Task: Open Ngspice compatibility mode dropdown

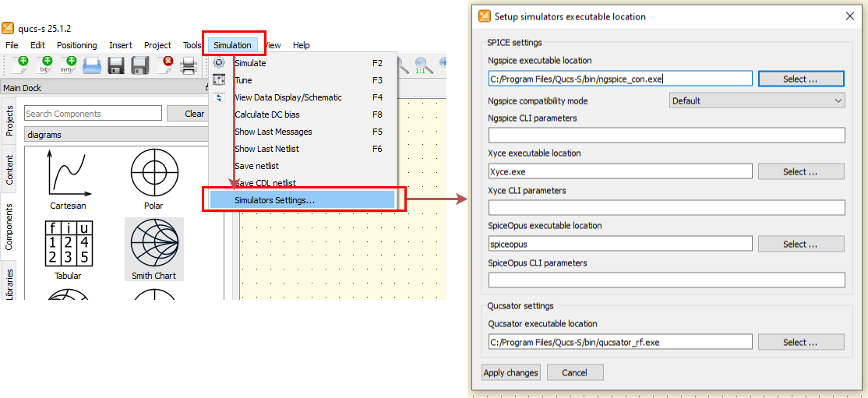Action: tap(757, 100)
